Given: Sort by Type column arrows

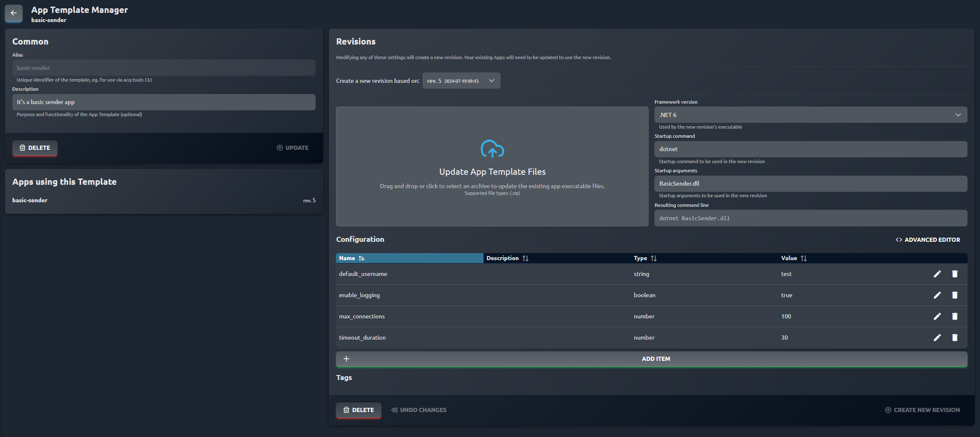Looking at the screenshot, I should coord(654,258).
